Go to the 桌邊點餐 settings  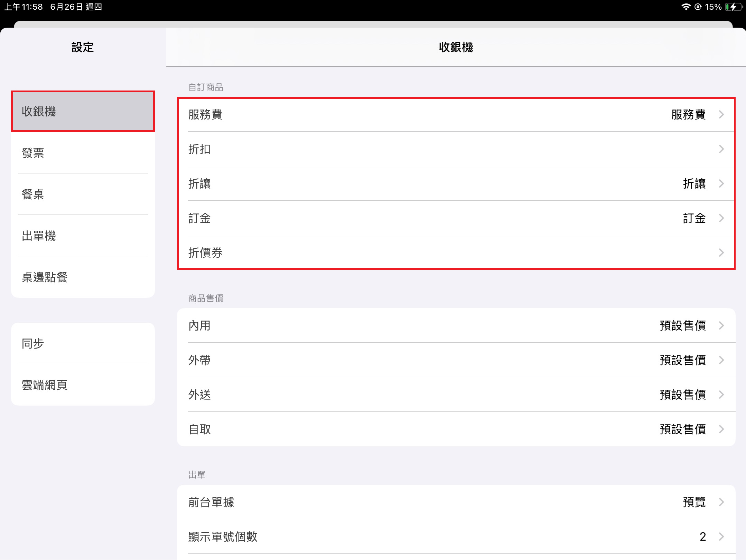(83, 277)
